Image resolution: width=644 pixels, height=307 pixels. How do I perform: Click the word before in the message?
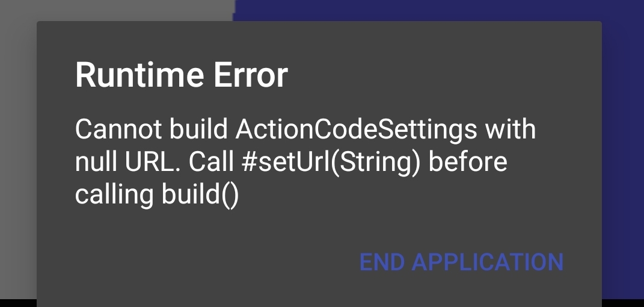(x=470, y=162)
